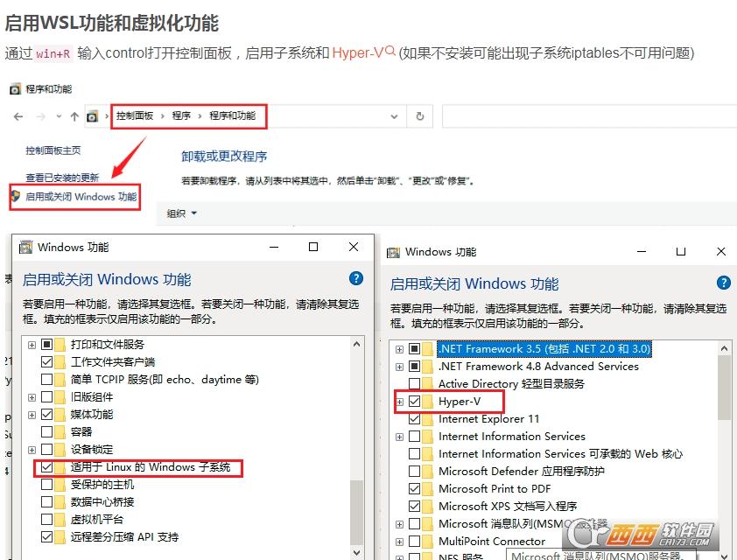Toggle the 打印和文件服务 checkbox
Image resolution: width=737 pixels, height=560 pixels.
(46, 345)
